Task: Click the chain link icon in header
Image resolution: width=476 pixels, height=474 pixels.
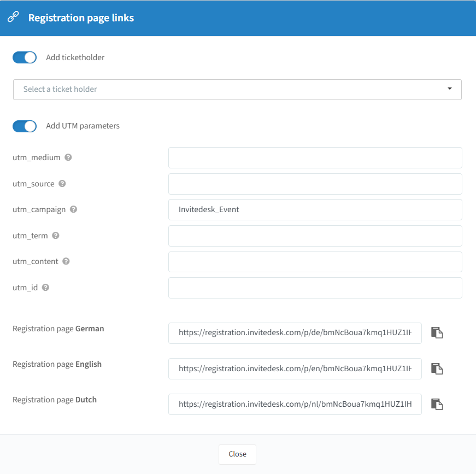Action: pyautogui.click(x=13, y=17)
